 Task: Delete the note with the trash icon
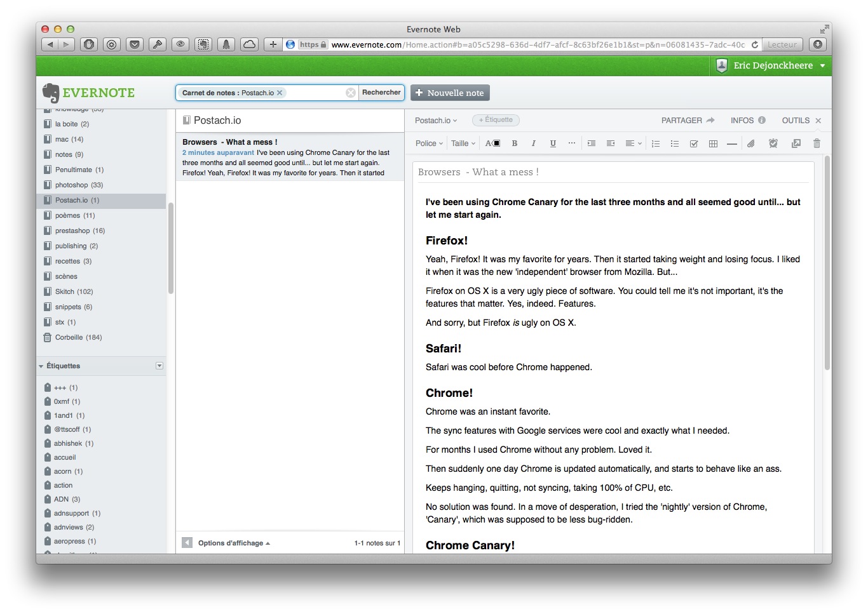(817, 143)
